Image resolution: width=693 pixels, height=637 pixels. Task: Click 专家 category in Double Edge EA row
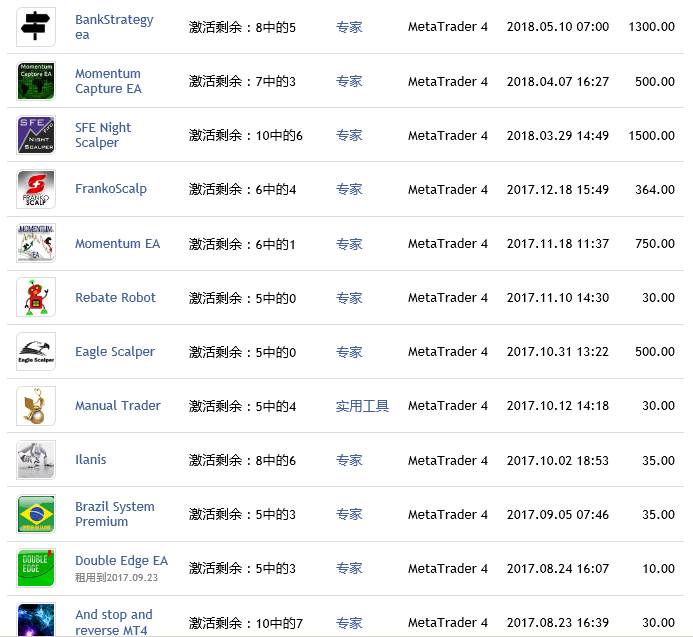pyautogui.click(x=349, y=568)
